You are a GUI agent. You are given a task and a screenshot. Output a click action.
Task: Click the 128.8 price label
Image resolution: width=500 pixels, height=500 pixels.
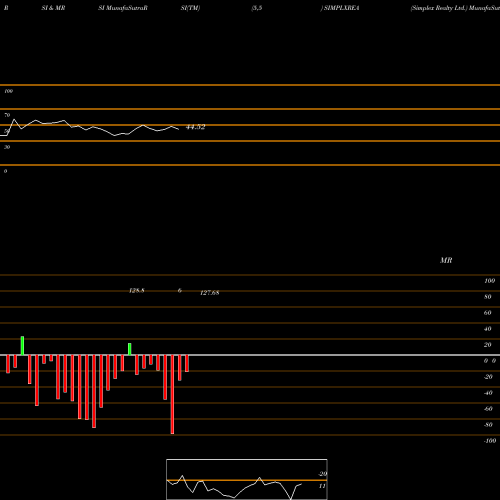(x=137, y=290)
